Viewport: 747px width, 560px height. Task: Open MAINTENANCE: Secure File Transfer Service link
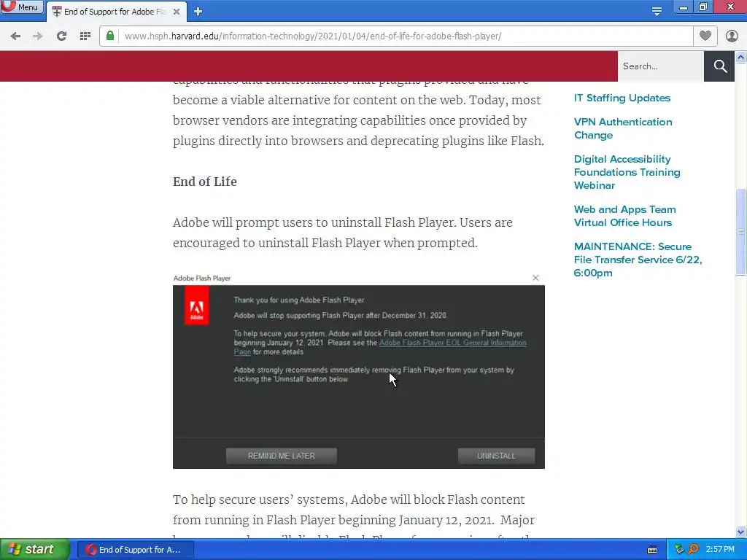638,260
